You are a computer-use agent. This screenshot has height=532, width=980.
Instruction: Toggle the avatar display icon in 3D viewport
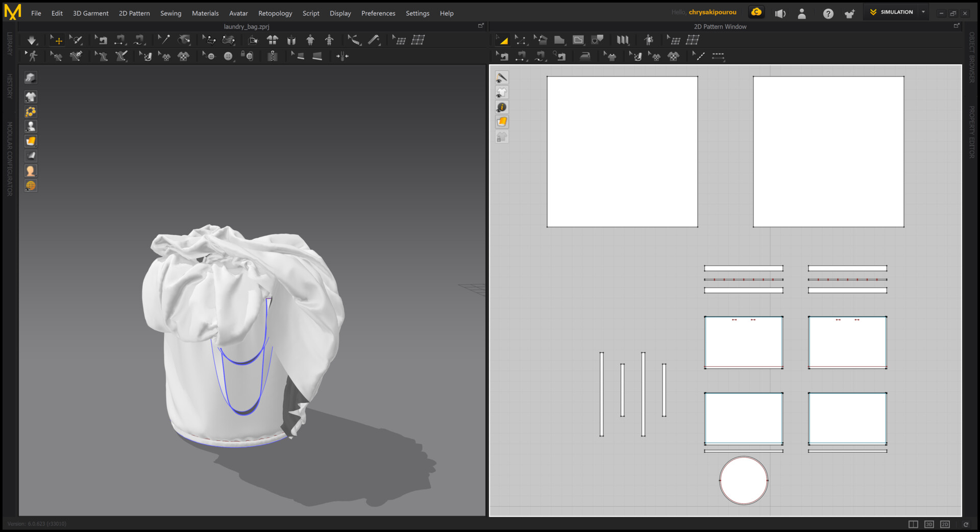coord(31,126)
